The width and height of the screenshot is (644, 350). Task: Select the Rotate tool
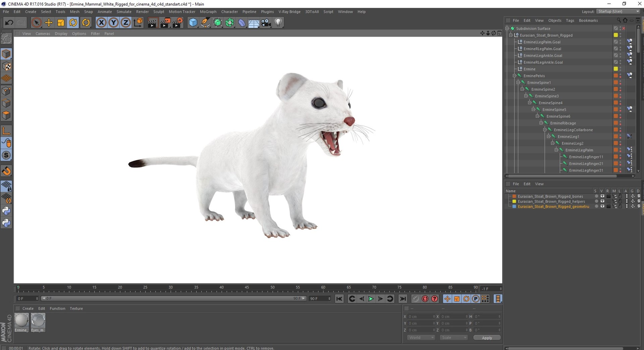click(73, 22)
